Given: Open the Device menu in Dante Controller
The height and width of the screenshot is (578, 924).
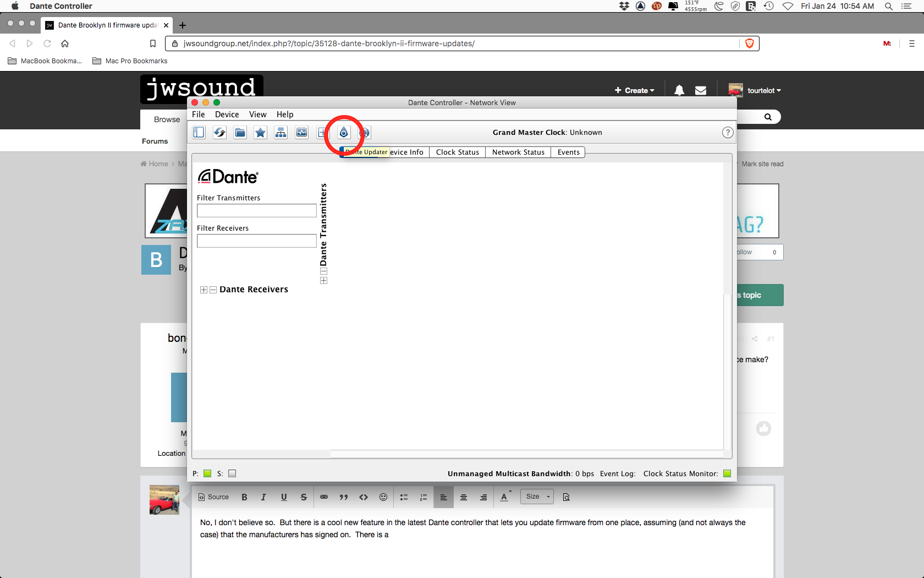Looking at the screenshot, I should [227, 114].
